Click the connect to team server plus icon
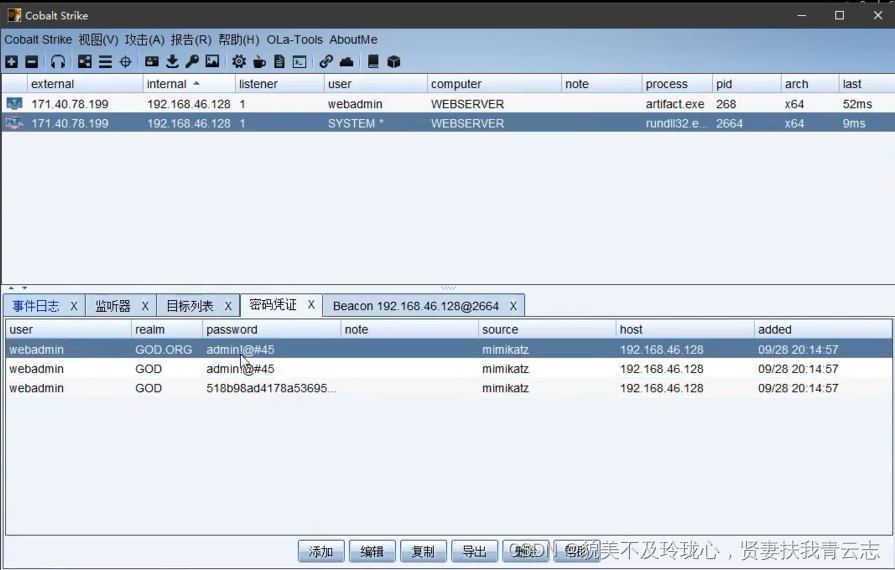This screenshot has width=895, height=570. pyautogui.click(x=11, y=62)
